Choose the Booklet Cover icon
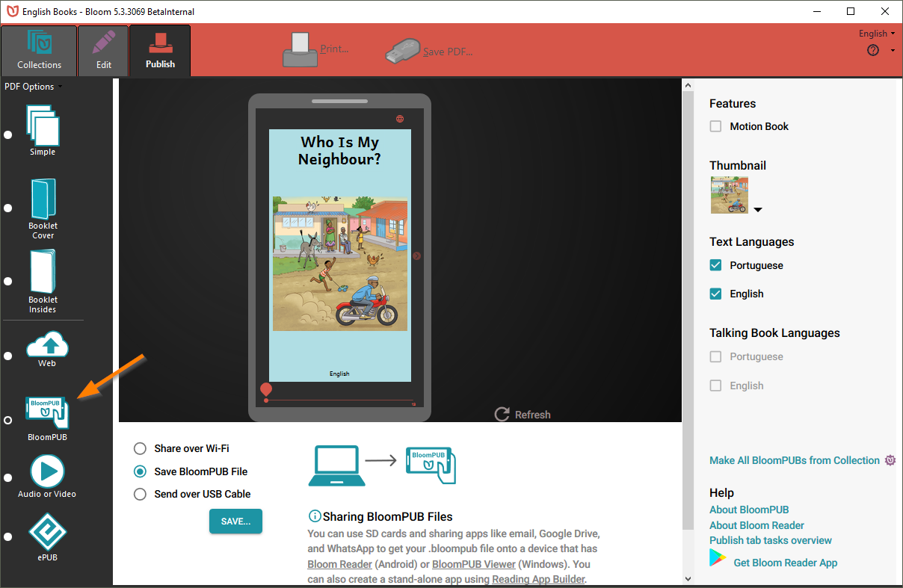903x588 pixels. (43, 198)
